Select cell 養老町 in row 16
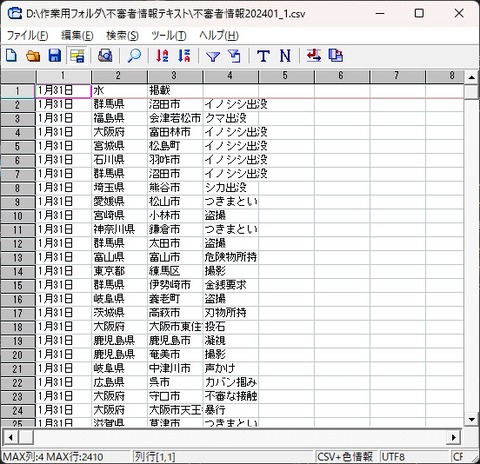480x464 pixels. coord(175,299)
